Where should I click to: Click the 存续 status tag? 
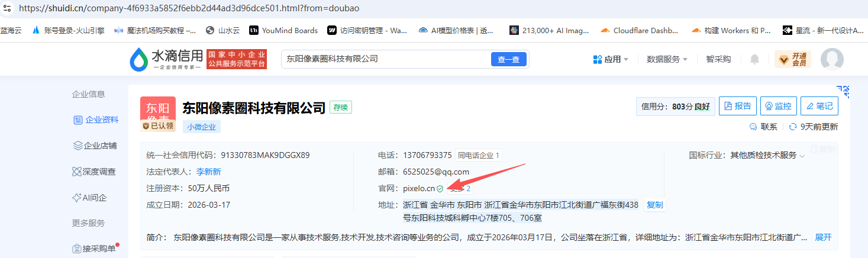click(x=341, y=107)
